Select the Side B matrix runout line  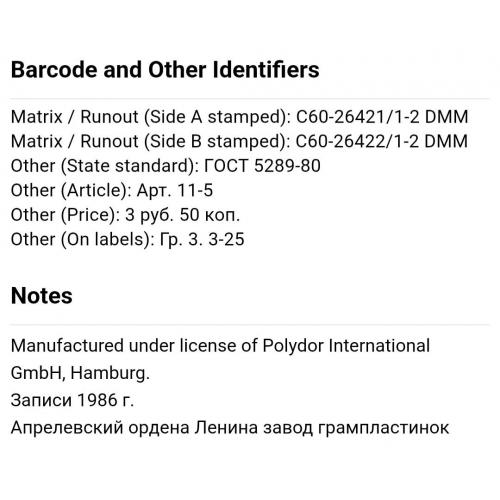click(239, 141)
